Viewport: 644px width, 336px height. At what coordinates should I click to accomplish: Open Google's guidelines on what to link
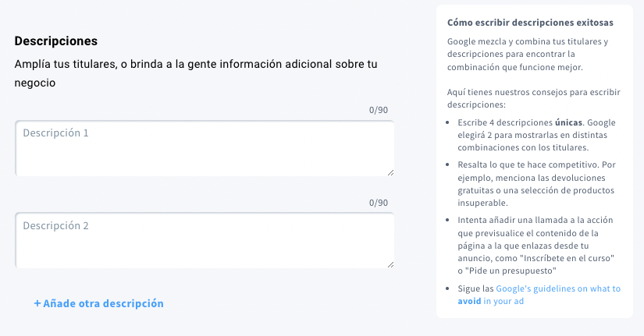pyautogui.click(x=558, y=288)
